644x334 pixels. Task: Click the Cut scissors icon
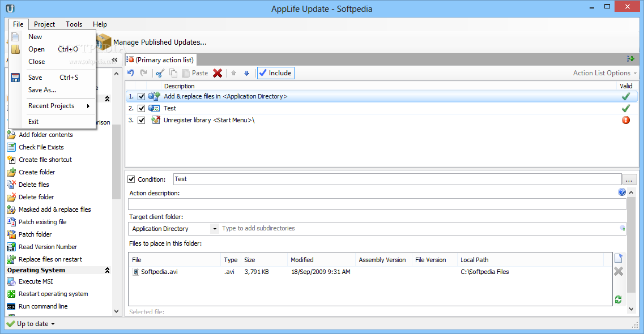tap(160, 73)
